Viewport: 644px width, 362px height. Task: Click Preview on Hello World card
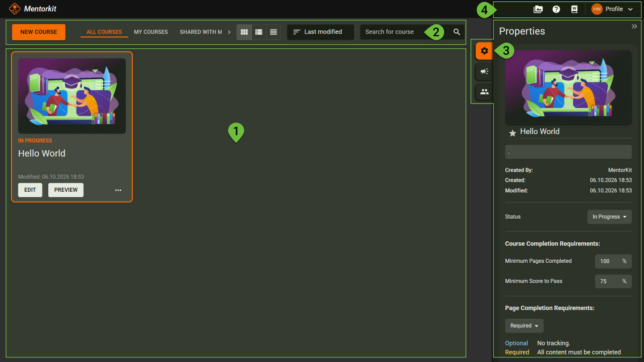[66, 190]
